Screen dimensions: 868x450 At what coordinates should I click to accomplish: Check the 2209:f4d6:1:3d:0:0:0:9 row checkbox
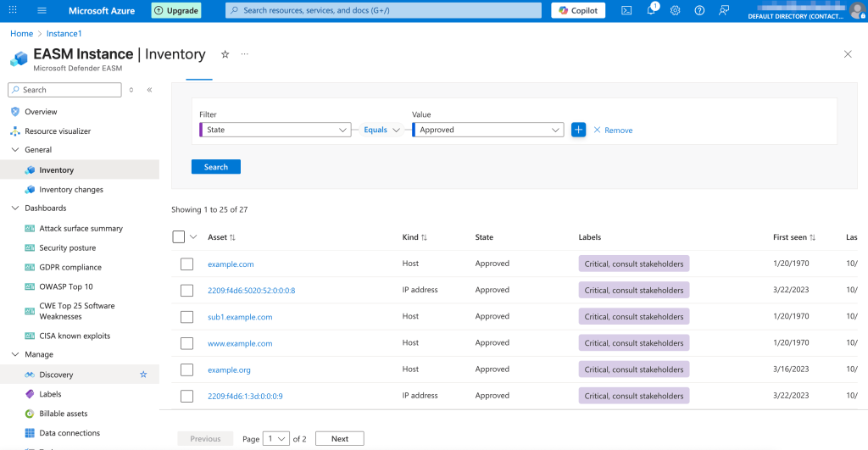tap(187, 397)
